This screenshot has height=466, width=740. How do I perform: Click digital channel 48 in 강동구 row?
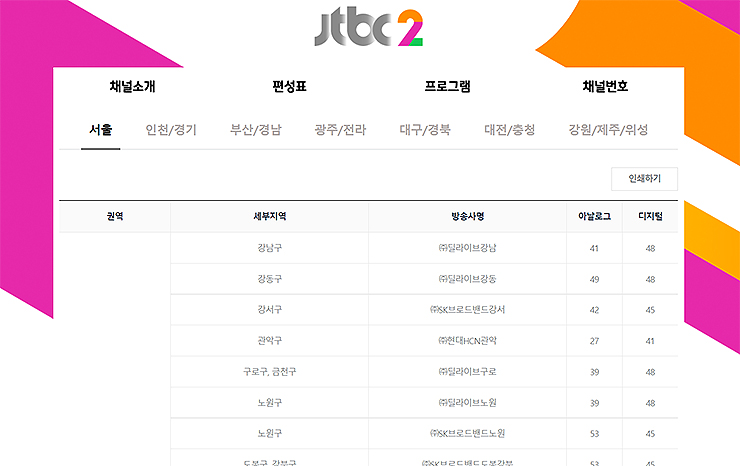[x=650, y=280]
